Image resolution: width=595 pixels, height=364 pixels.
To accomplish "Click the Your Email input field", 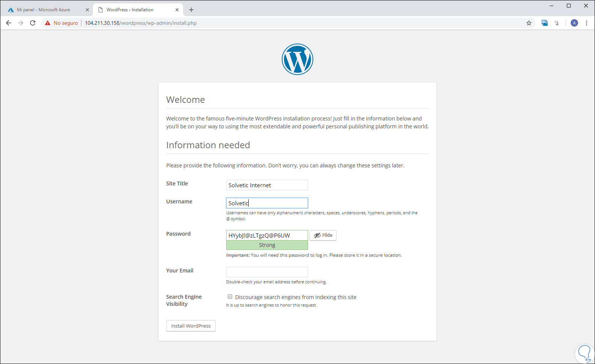I will tap(267, 272).
